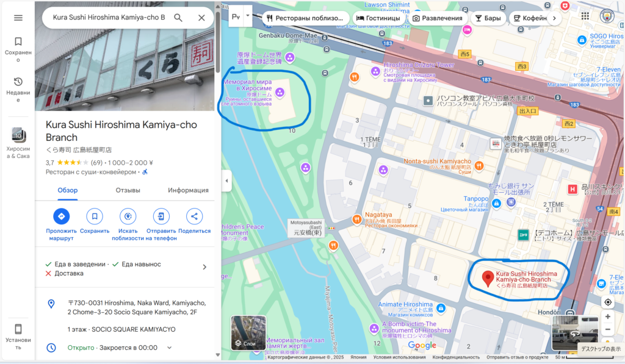Switch to the Обзор tab
The width and height of the screenshot is (625, 364).
(68, 190)
